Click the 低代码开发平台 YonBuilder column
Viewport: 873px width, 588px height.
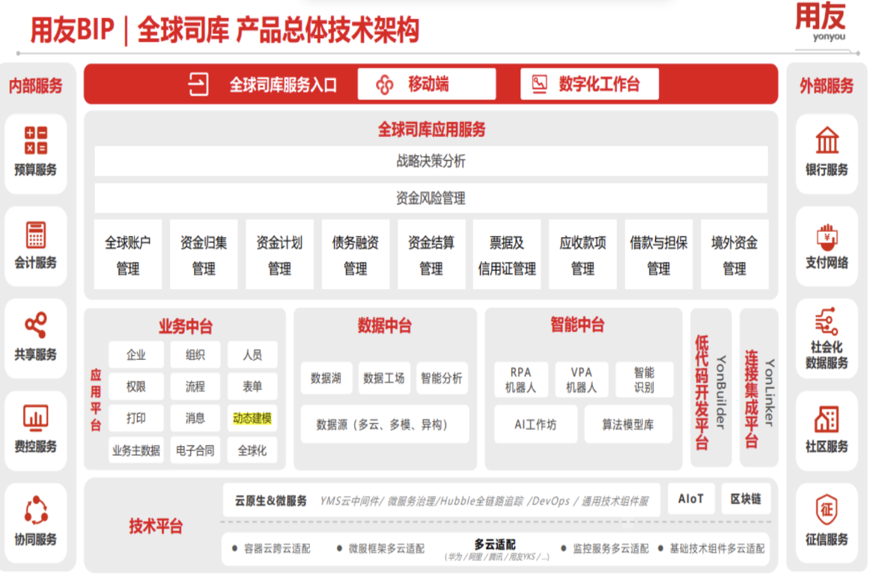711,388
